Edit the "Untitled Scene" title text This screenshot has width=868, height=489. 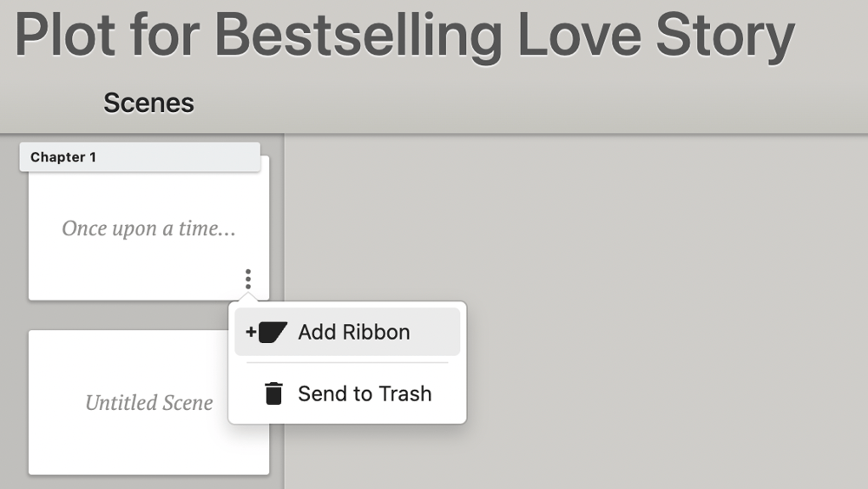(149, 403)
